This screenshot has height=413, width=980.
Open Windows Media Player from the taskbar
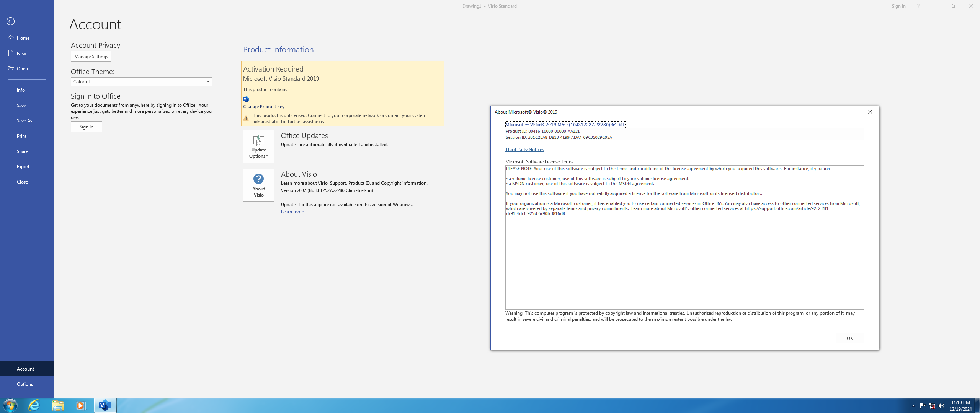click(x=81, y=405)
